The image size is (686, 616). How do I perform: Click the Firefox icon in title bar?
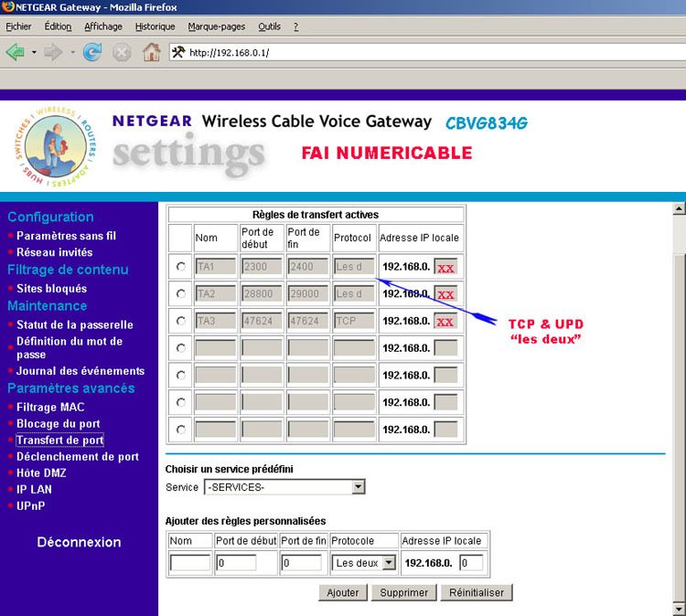tap(7, 6)
